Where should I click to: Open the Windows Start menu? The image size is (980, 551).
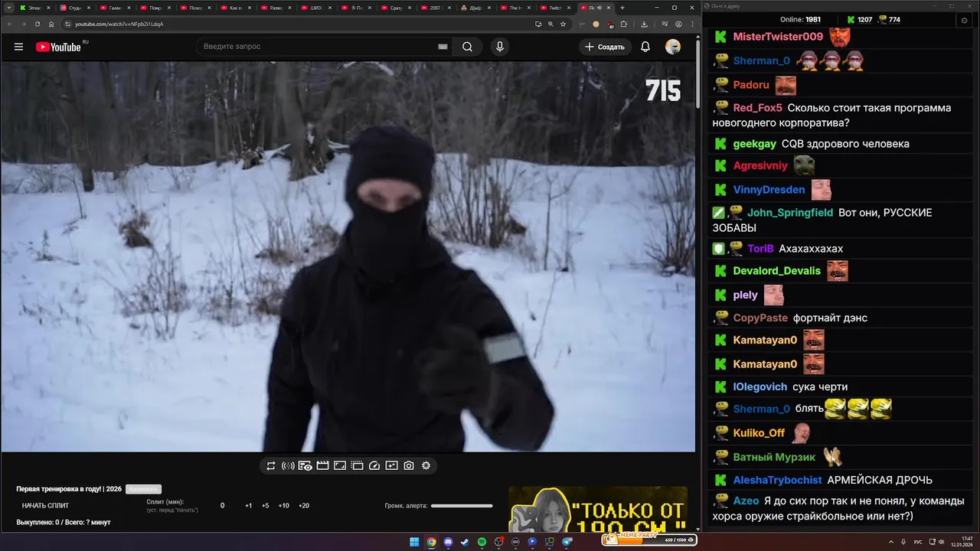(414, 542)
